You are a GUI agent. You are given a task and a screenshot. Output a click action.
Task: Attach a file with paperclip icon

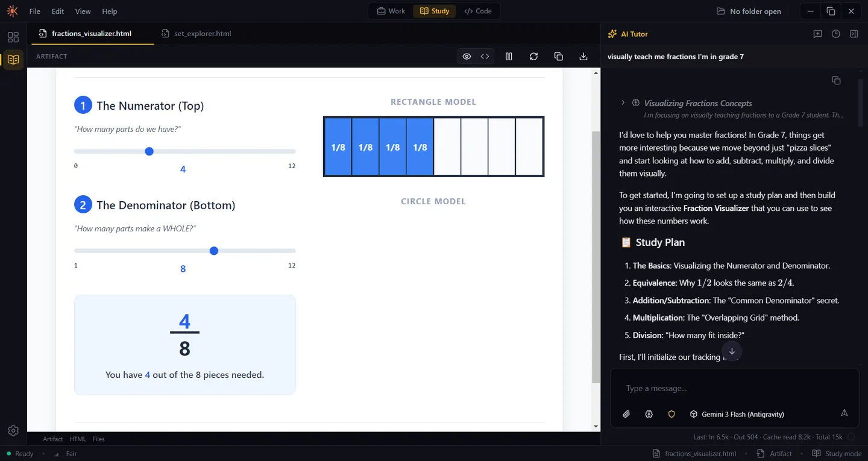click(626, 414)
